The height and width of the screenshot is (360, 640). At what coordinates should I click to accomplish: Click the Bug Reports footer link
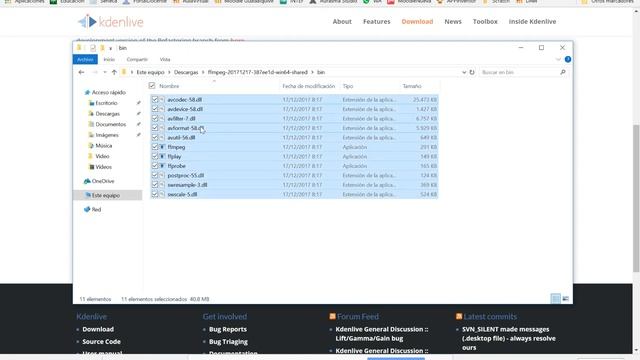tap(228, 329)
